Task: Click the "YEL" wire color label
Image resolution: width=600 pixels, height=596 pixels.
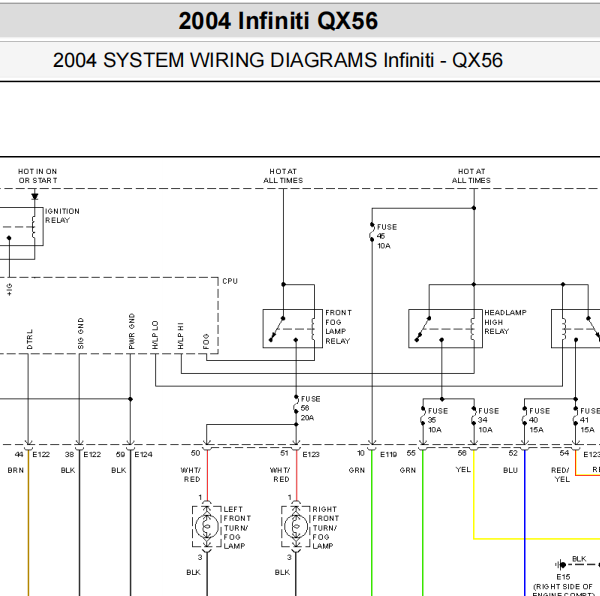Action: click(x=463, y=469)
